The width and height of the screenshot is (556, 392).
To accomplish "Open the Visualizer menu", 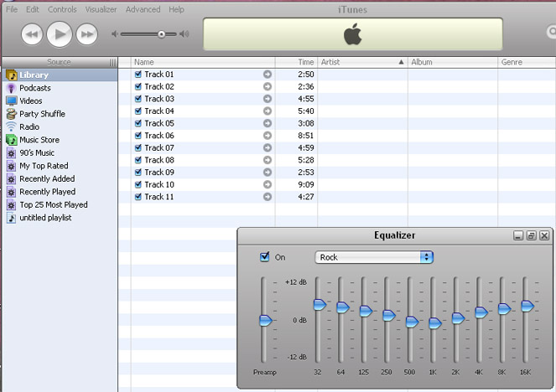I will pyautogui.click(x=101, y=9).
